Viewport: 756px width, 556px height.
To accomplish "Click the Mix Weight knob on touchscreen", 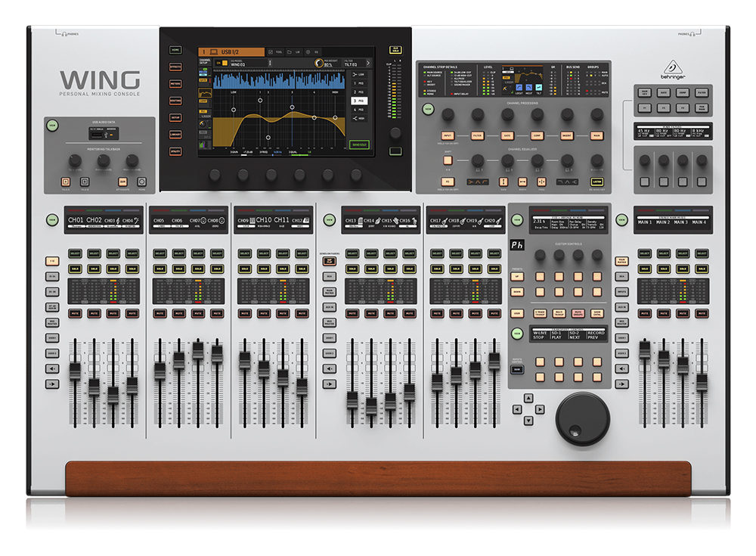I will coord(318,64).
